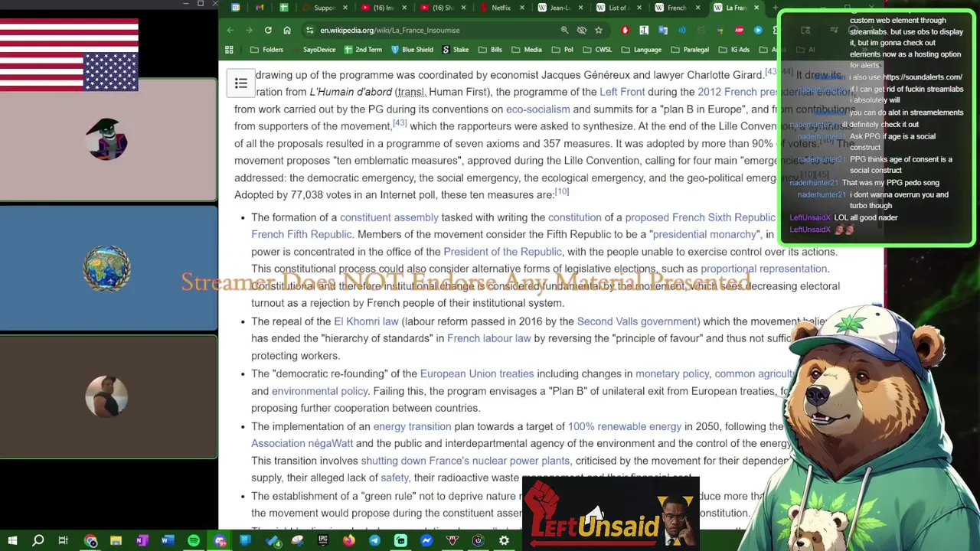Open Microsoft Word from taskbar
This screenshot has width=980, height=551.
coord(168,540)
